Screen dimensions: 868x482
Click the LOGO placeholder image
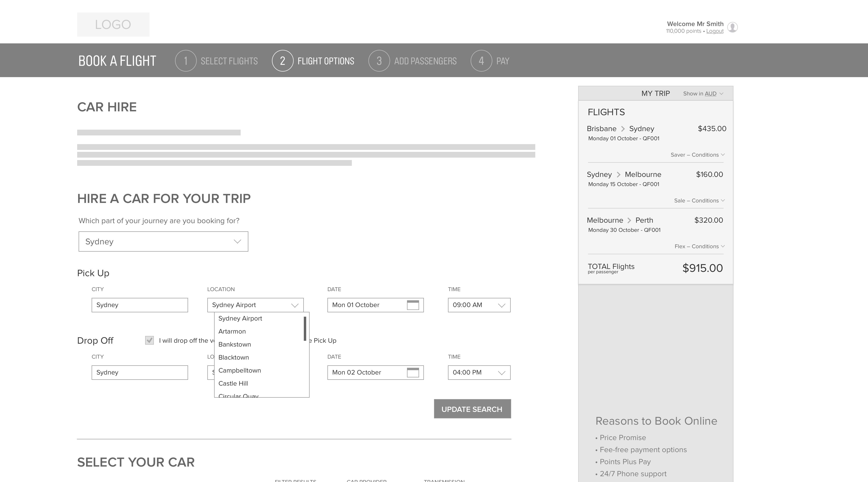[113, 25]
